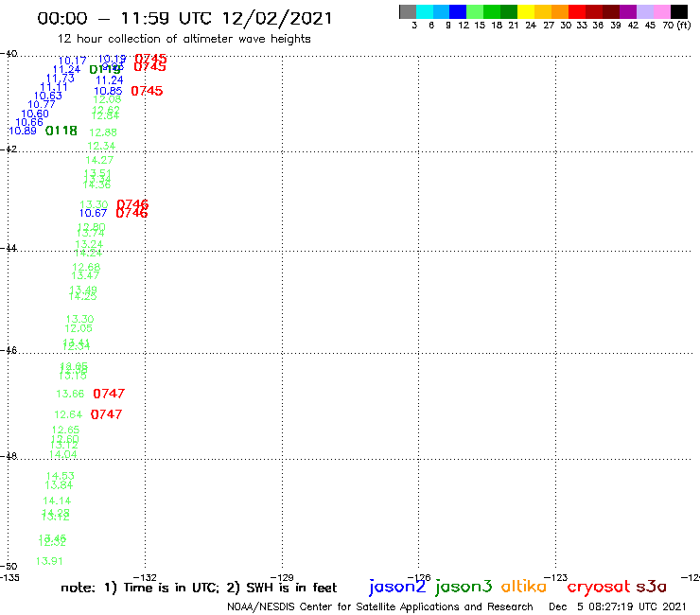Click the gray swatch in the legend
Screen dimensions: 700x615
408,11
